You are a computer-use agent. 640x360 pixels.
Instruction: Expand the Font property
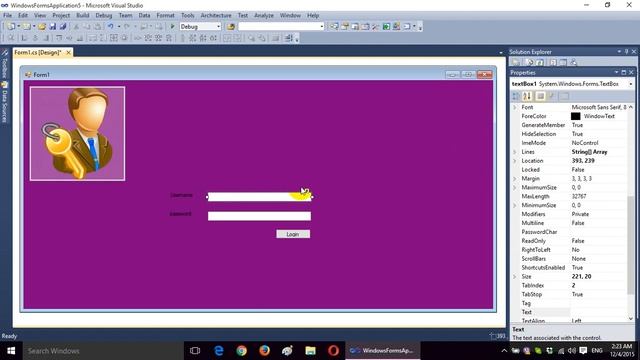tap(515, 107)
